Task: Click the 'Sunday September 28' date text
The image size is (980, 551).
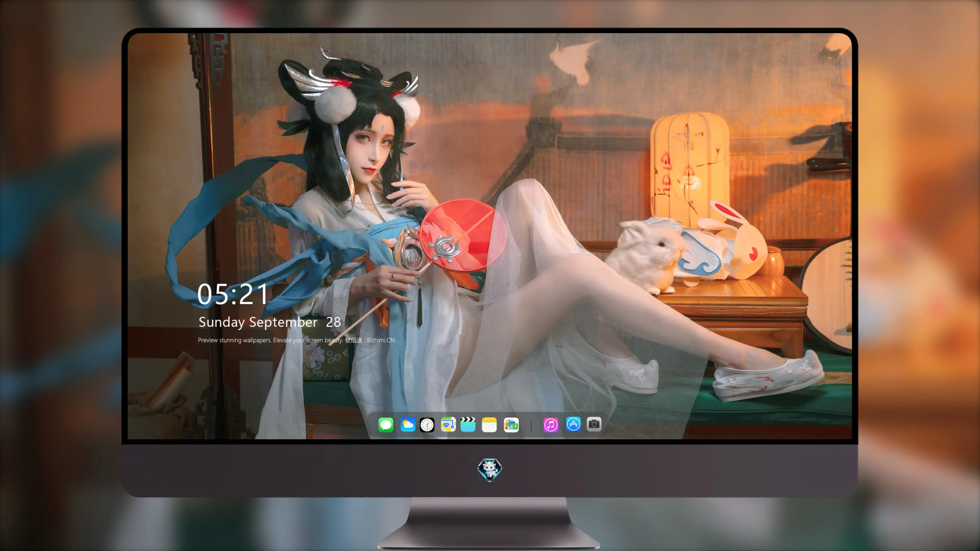Action: [269, 322]
